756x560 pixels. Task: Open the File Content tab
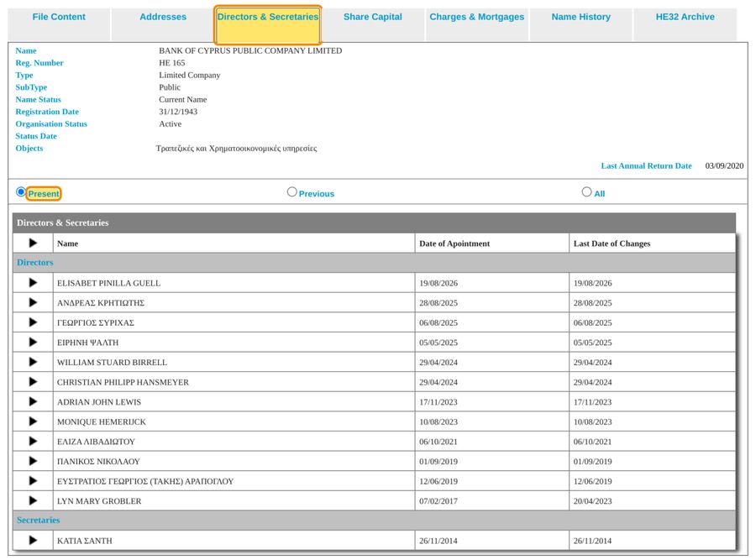coord(59,24)
